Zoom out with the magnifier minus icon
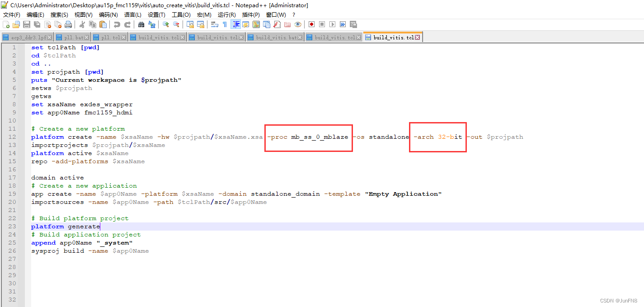The width and height of the screenshot is (644, 307). (176, 24)
